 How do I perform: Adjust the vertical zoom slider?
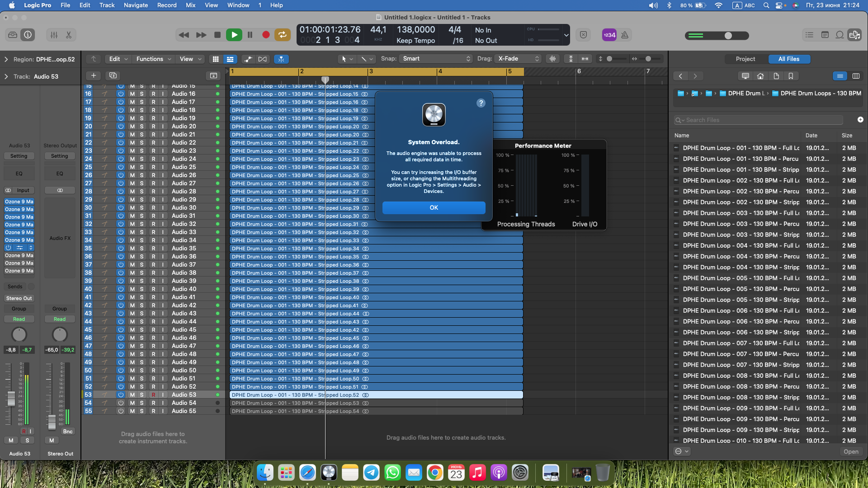click(x=609, y=59)
